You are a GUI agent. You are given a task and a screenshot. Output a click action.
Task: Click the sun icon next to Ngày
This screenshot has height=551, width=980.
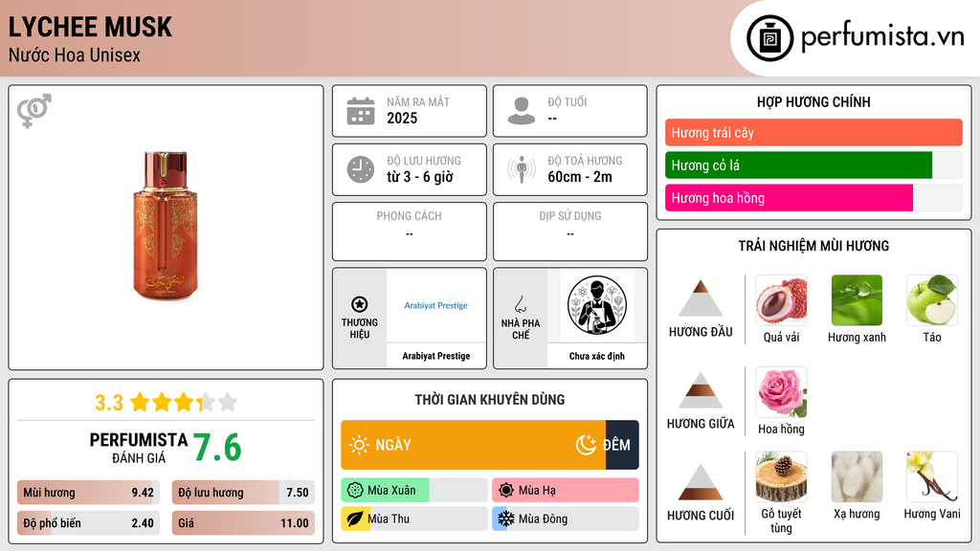pyautogui.click(x=360, y=445)
